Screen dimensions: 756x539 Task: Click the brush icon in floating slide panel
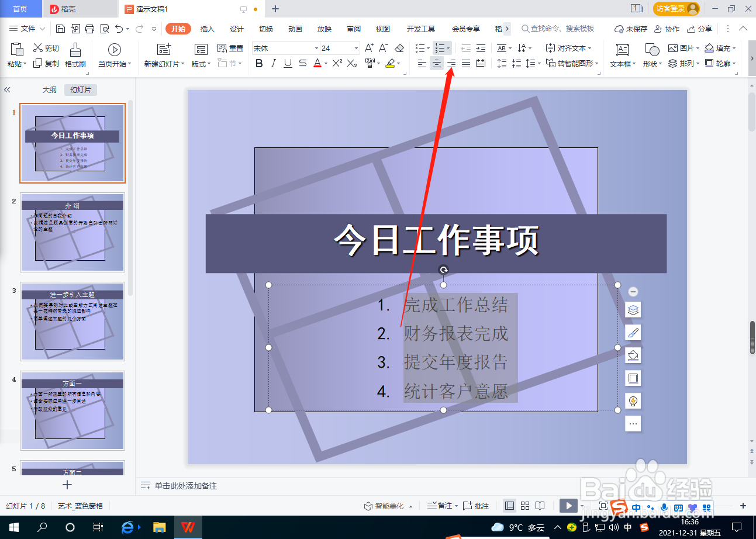click(x=633, y=332)
